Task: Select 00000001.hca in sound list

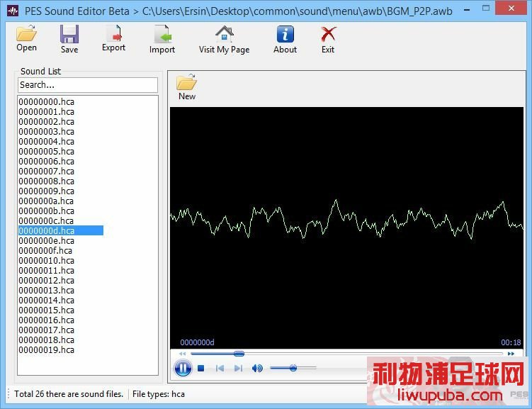Action: [x=47, y=112]
